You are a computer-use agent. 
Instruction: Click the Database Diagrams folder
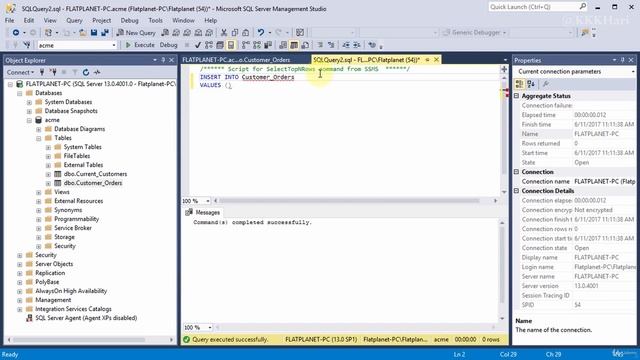(79, 129)
